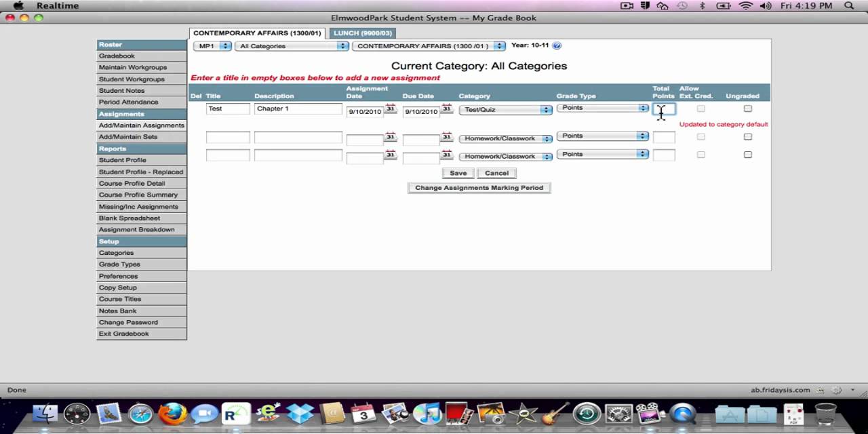
Task: Open the Test/Quiz category dropdown
Action: 506,109
